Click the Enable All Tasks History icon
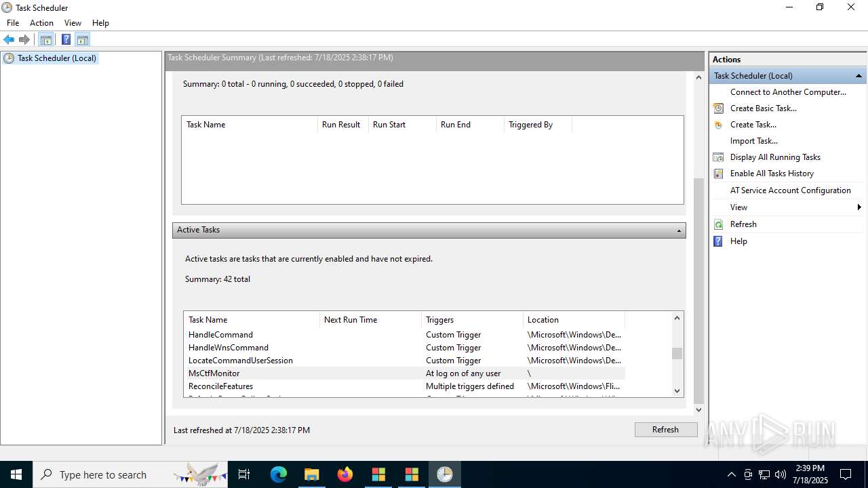Viewport: 868px width, 488px height. (718, 174)
